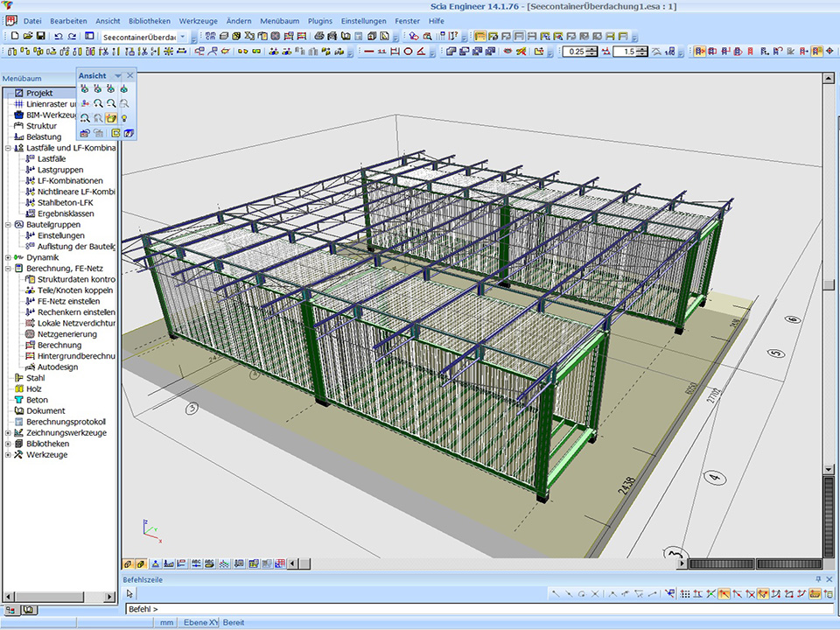The image size is (840, 630).
Task: Expand the Zeichnungswerkzeuge tree node
Action: click(x=8, y=433)
